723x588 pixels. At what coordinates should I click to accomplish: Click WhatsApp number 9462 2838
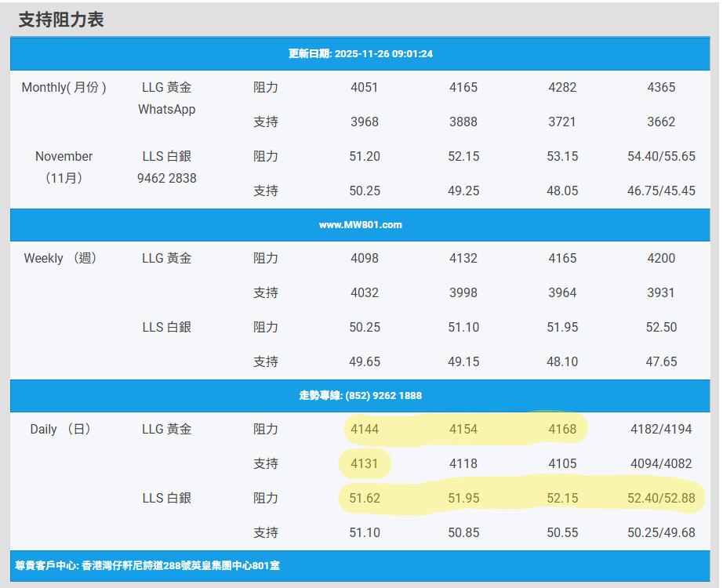[166, 179]
